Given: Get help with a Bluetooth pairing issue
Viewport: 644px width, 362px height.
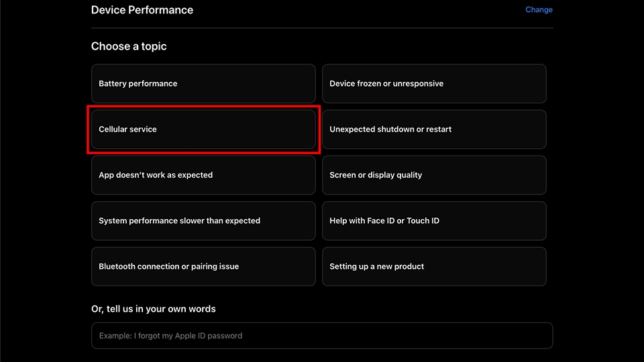Looking at the screenshot, I should click(203, 266).
